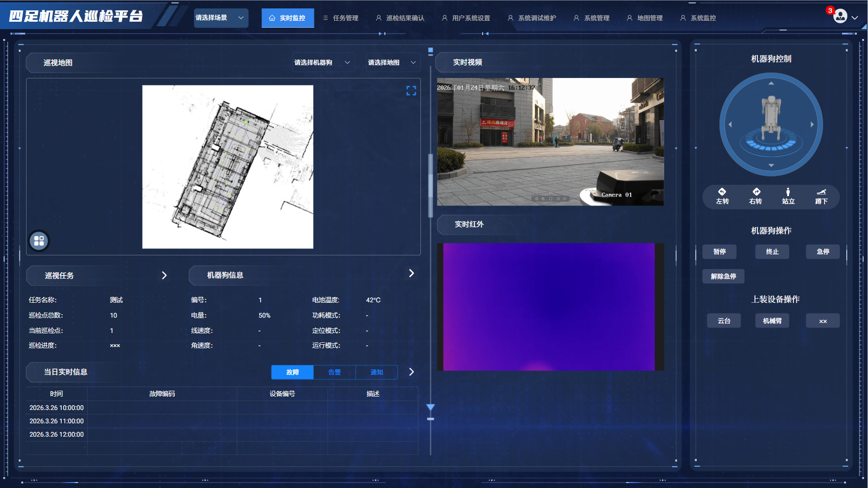Viewport: 868px width, 488px height.
Task: Open the grid layout button on map
Action: click(x=39, y=241)
